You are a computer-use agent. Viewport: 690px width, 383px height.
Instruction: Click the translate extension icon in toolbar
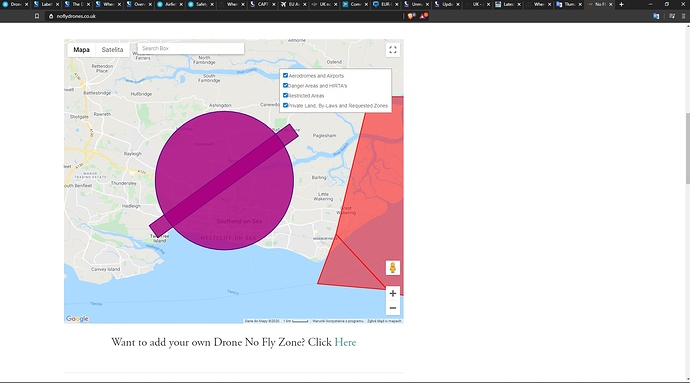(x=656, y=16)
